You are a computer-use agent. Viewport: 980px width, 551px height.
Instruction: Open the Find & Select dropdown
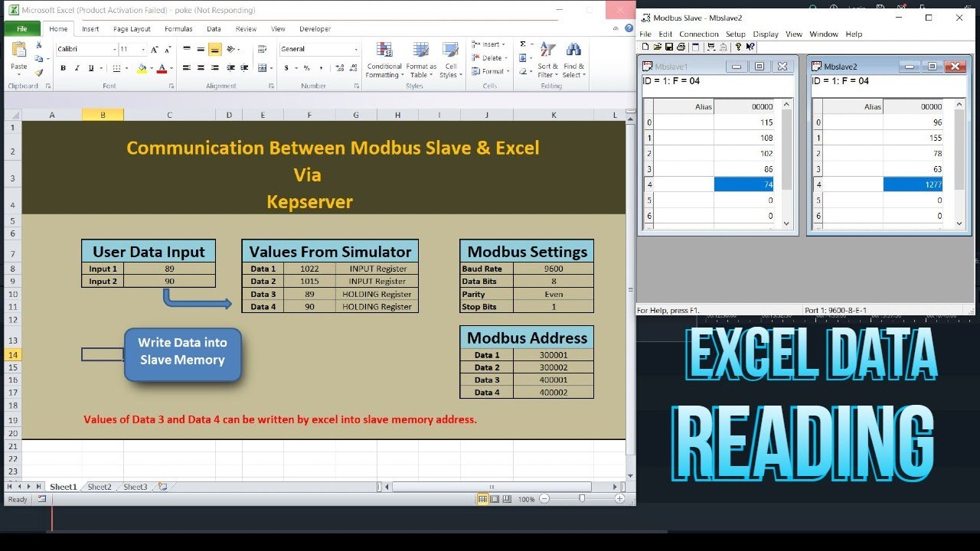tap(573, 60)
